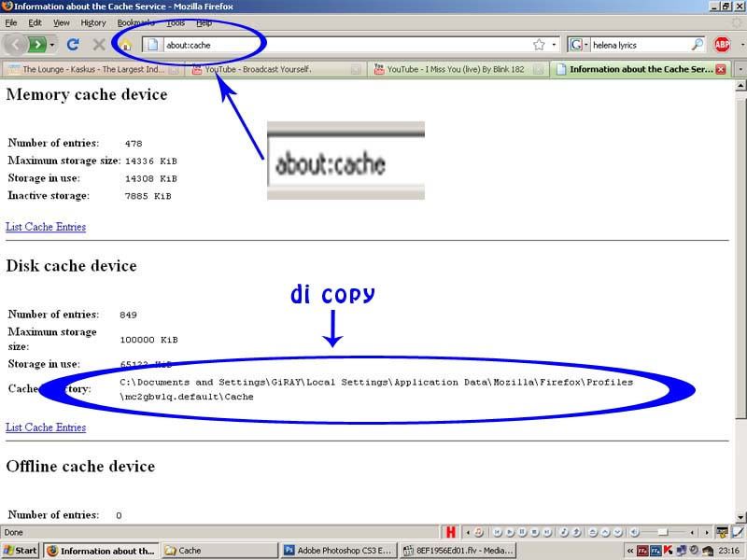
Task: Switch to YouTube - Broadcast Yourself tab
Action: (275, 69)
